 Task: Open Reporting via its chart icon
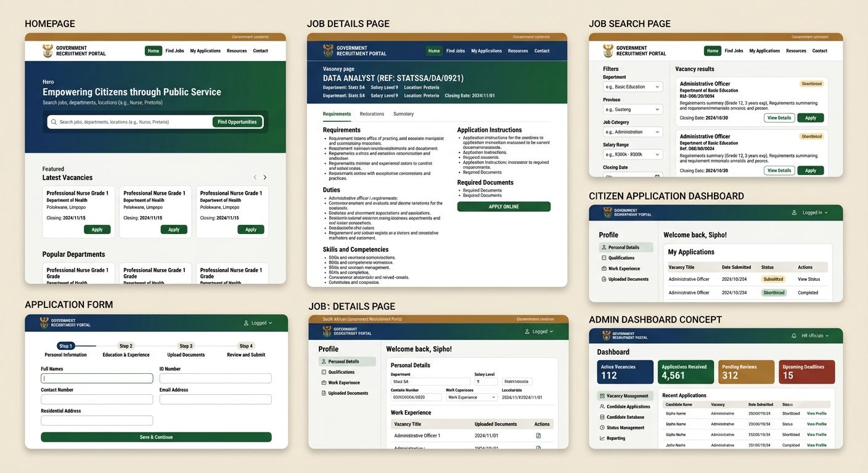coord(602,438)
